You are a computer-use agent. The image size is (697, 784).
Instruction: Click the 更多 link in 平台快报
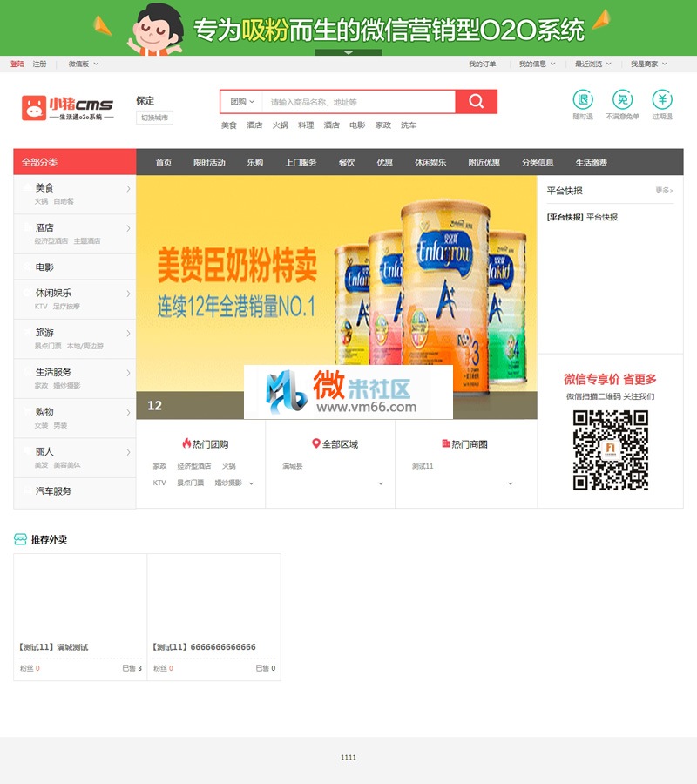point(665,191)
